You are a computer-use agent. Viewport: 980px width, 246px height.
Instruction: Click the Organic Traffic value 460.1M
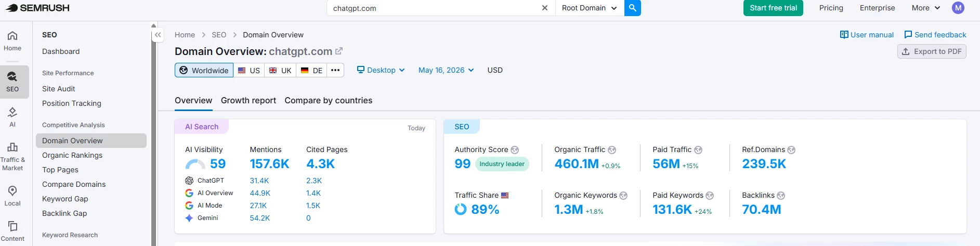point(577,164)
